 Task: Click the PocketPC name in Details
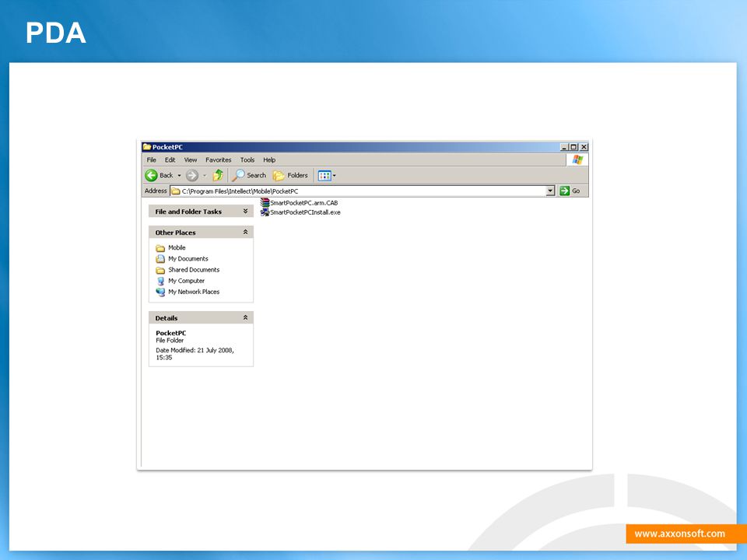171,333
